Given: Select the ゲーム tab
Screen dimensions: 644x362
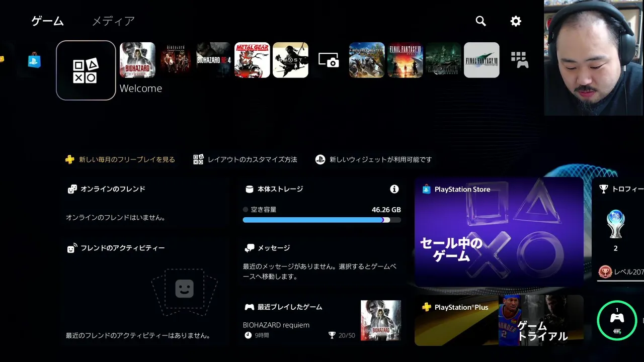Looking at the screenshot, I should 47,21.
